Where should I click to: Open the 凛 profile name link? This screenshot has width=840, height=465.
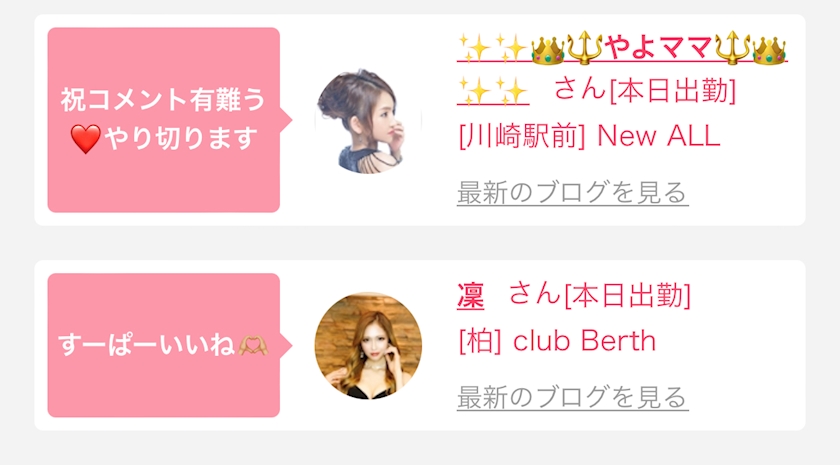pos(470,296)
